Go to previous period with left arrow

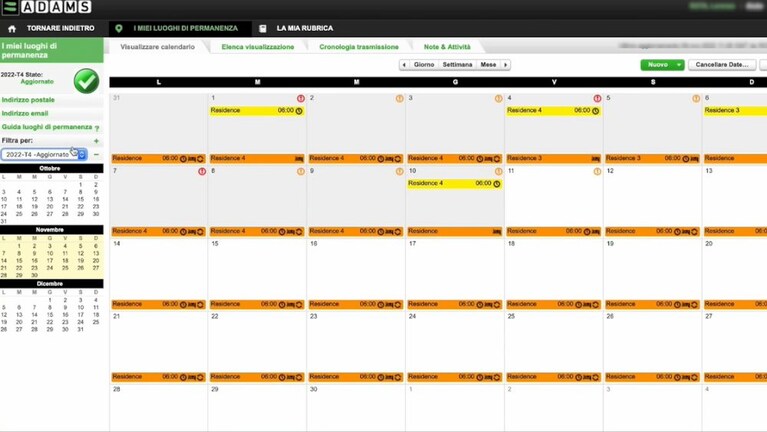pyautogui.click(x=404, y=65)
